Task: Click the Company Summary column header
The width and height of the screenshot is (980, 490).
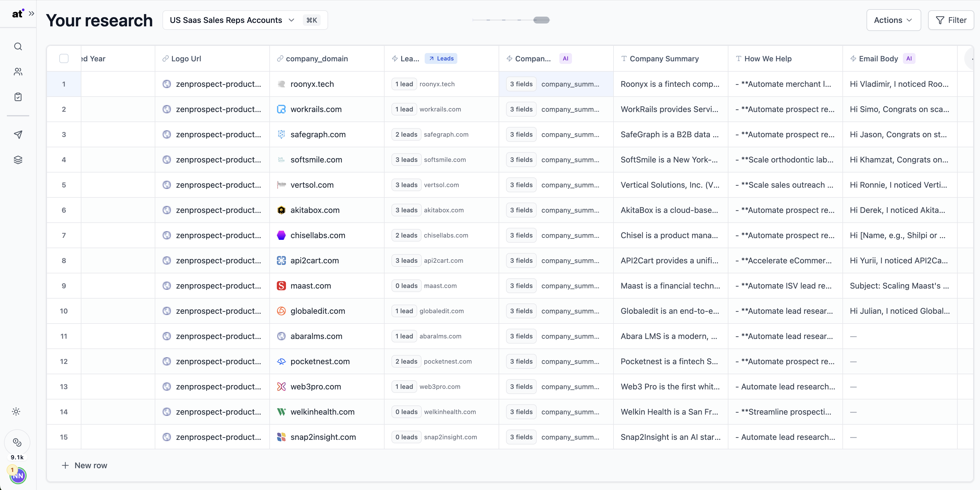Action: pyautogui.click(x=664, y=58)
